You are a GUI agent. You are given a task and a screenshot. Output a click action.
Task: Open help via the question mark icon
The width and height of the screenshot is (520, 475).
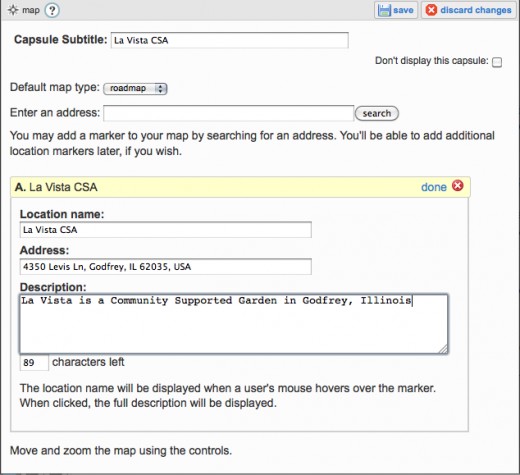pyautogui.click(x=52, y=10)
